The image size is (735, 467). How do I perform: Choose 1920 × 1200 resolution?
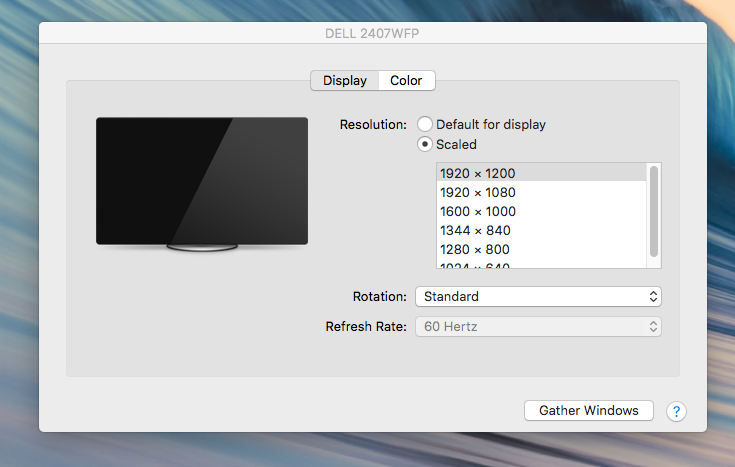tap(541, 173)
